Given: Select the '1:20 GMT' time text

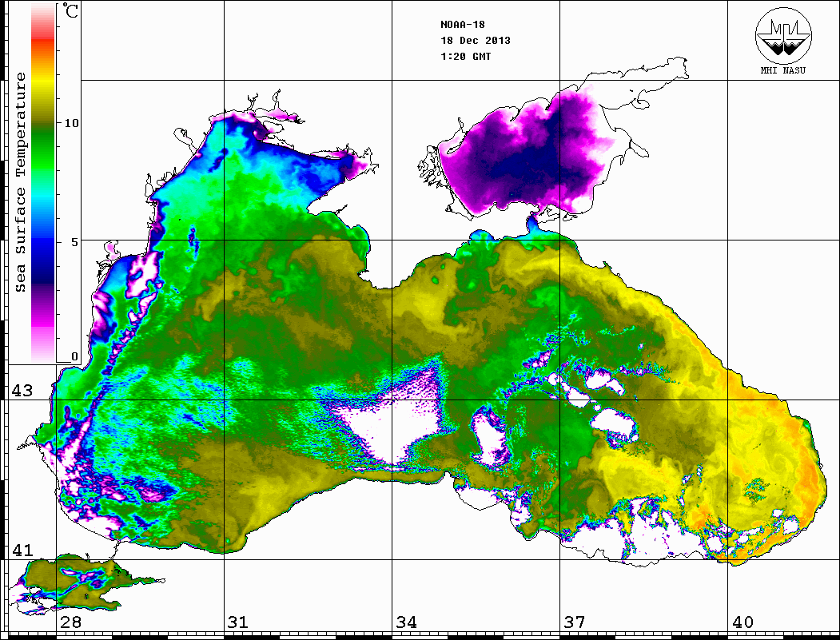Looking at the screenshot, I should [x=465, y=56].
